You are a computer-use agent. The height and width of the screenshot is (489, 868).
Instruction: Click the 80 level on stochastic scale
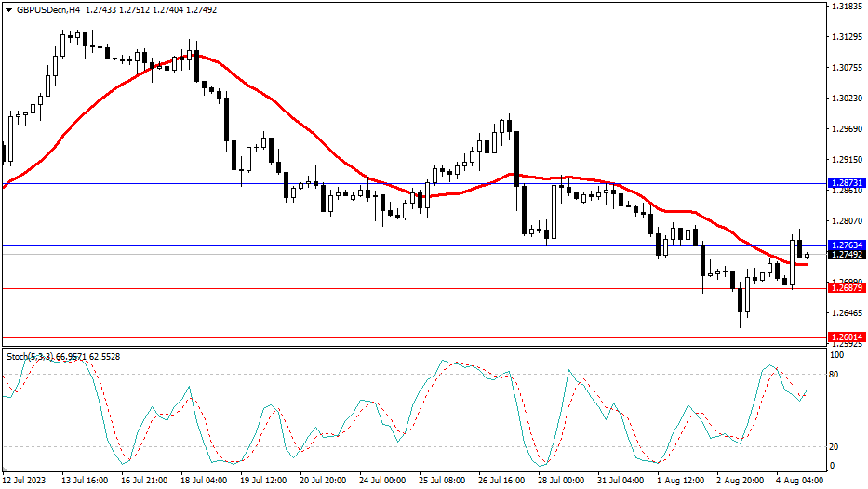tap(835, 375)
